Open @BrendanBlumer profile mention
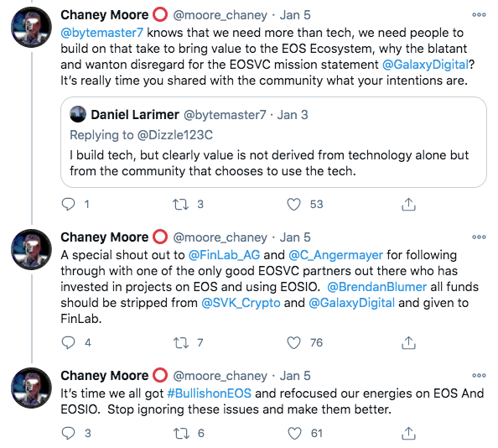This screenshot has width=498, height=448. pyautogui.click(x=376, y=287)
